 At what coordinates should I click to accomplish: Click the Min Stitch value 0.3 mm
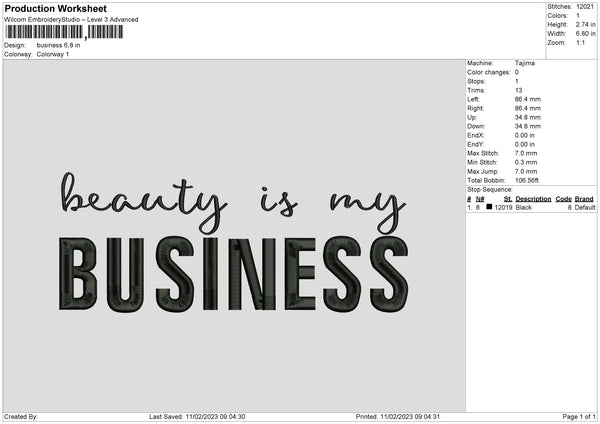click(526, 163)
